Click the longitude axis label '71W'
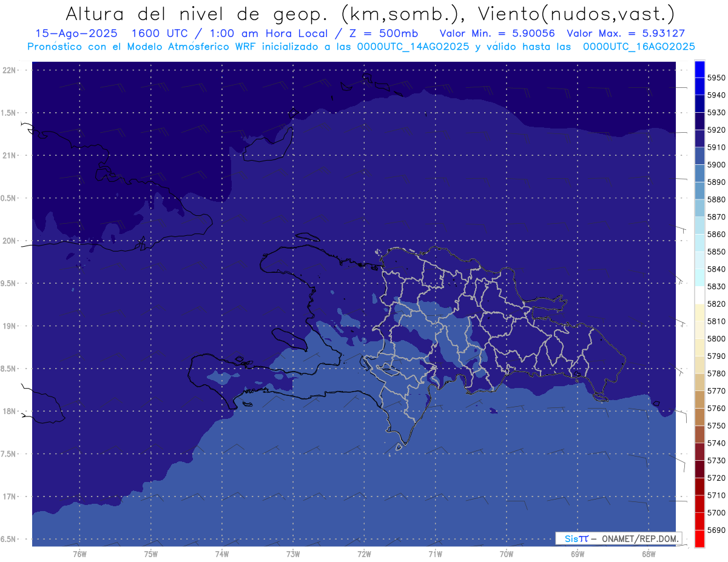Viewport: 728px width, 562px height. [435, 554]
